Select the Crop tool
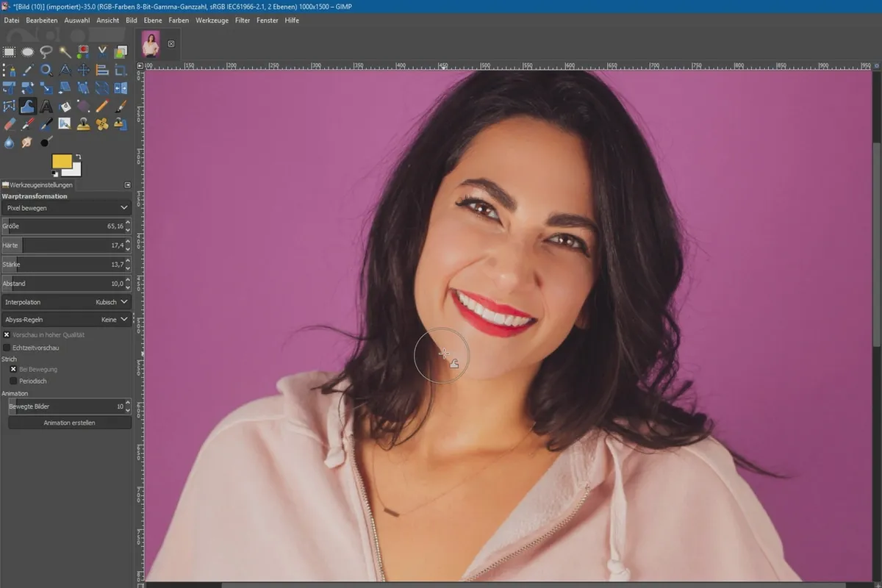The width and height of the screenshot is (882, 588). coord(121,70)
